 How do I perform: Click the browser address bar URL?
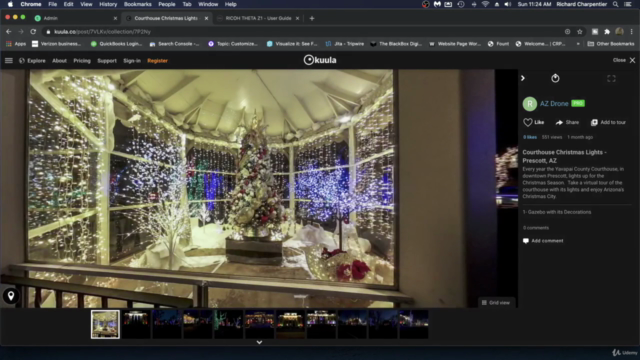(102, 31)
